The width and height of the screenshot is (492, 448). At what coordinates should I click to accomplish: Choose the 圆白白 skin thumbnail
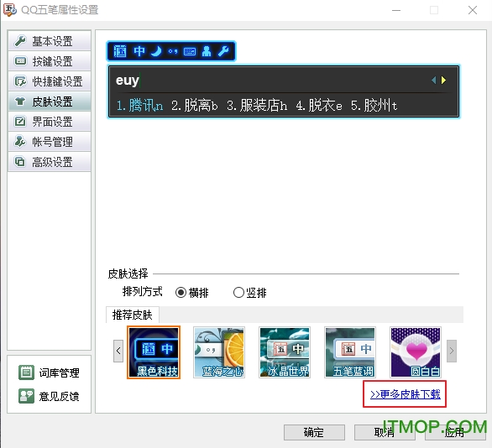416,352
